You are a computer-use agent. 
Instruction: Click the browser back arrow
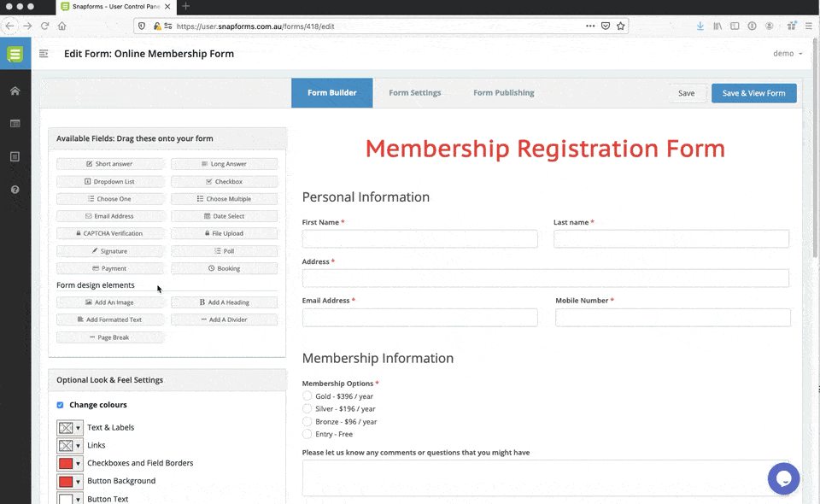[10, 26]
